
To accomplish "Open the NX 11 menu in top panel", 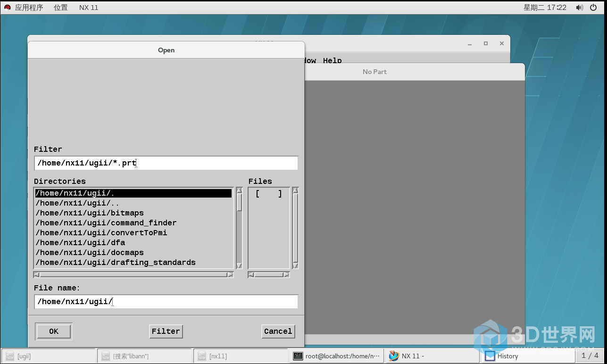I will (89, 8).
